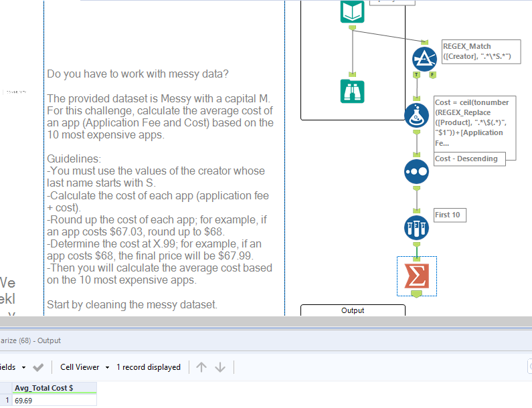
Task: Click the REGEX_Match annotation box
Action: click(x=481, y=52)
